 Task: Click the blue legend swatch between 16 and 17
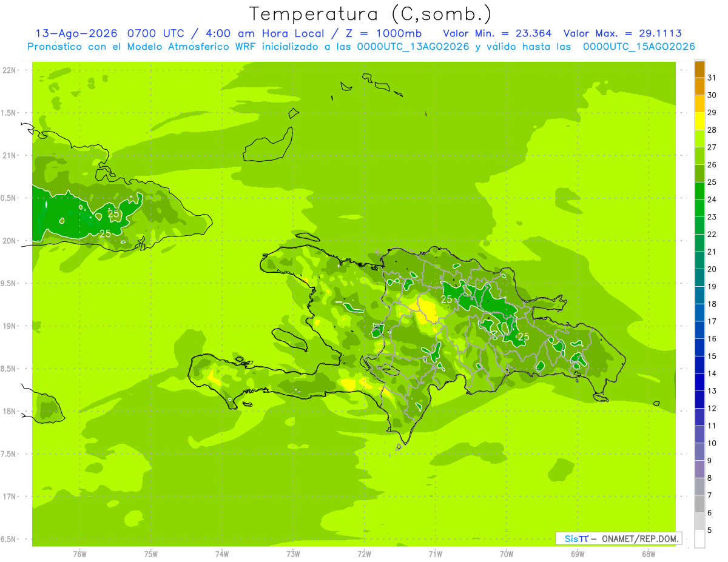point(699,330)
